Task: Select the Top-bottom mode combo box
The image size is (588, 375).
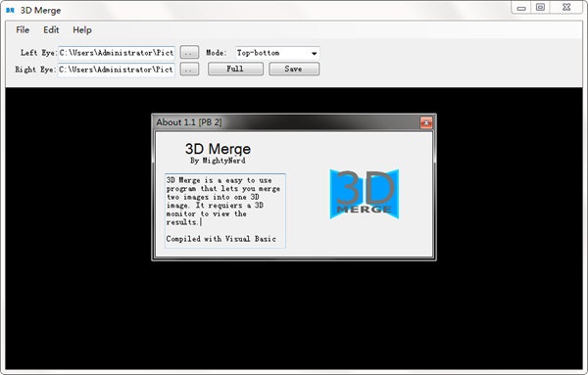Action: click(277, 53)
